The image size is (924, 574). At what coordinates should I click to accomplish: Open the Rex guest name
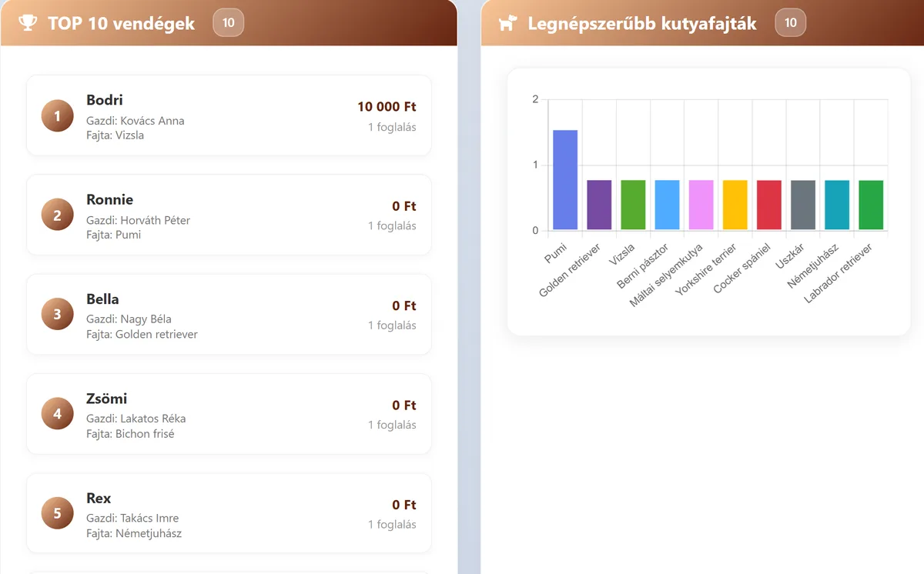click(99, 498)
